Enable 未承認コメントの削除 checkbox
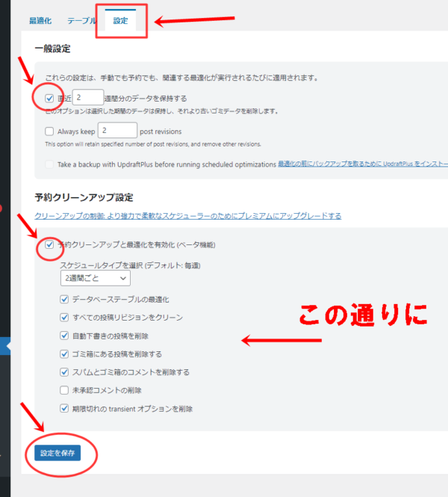 [64, 390]
